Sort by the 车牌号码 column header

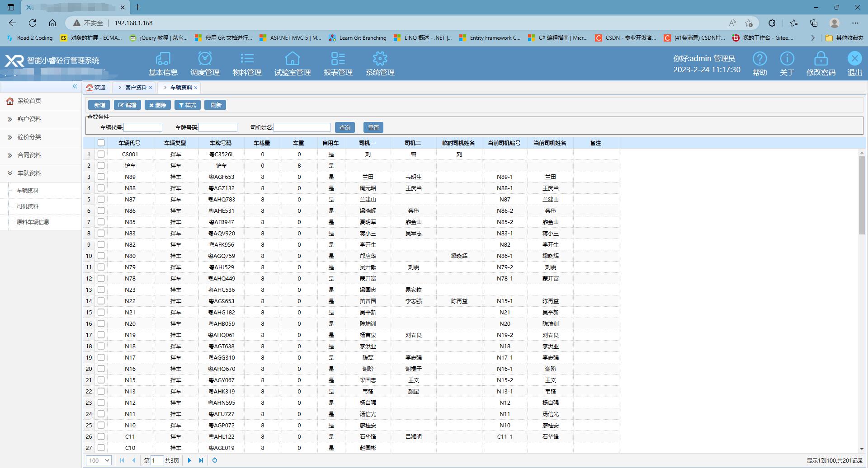(x=221, y=143)
